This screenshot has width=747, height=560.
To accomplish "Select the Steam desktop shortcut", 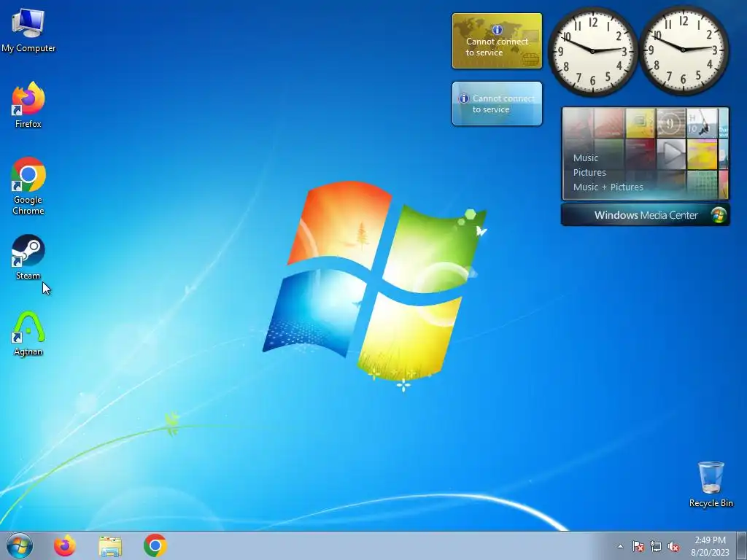I will (28, 257).
